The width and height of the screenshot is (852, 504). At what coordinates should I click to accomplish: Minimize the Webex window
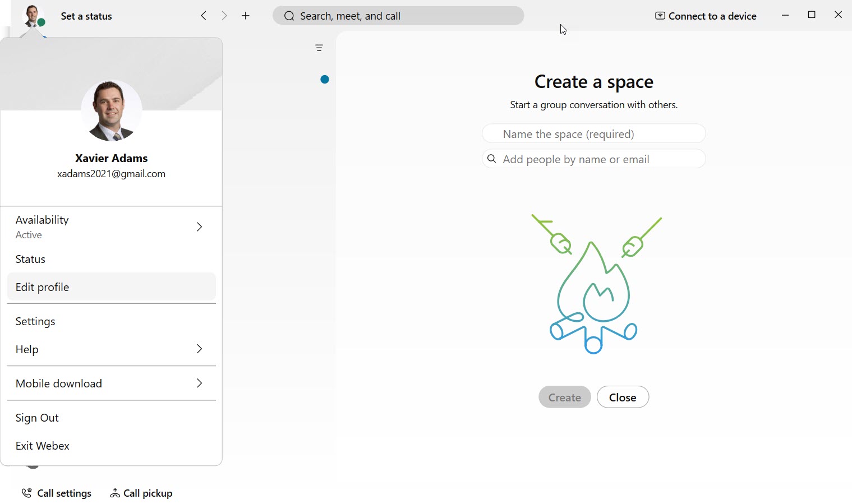click(785, 15)
